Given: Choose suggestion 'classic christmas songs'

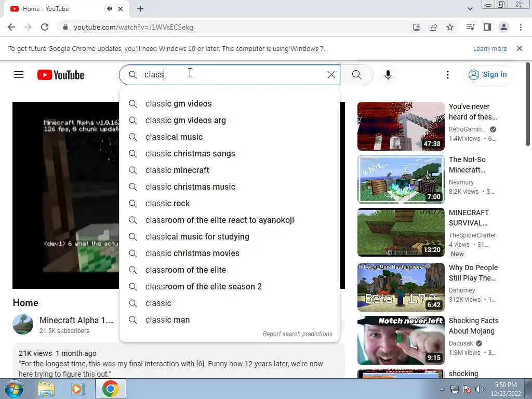Looking at the screenshot, I should (230, 153).
